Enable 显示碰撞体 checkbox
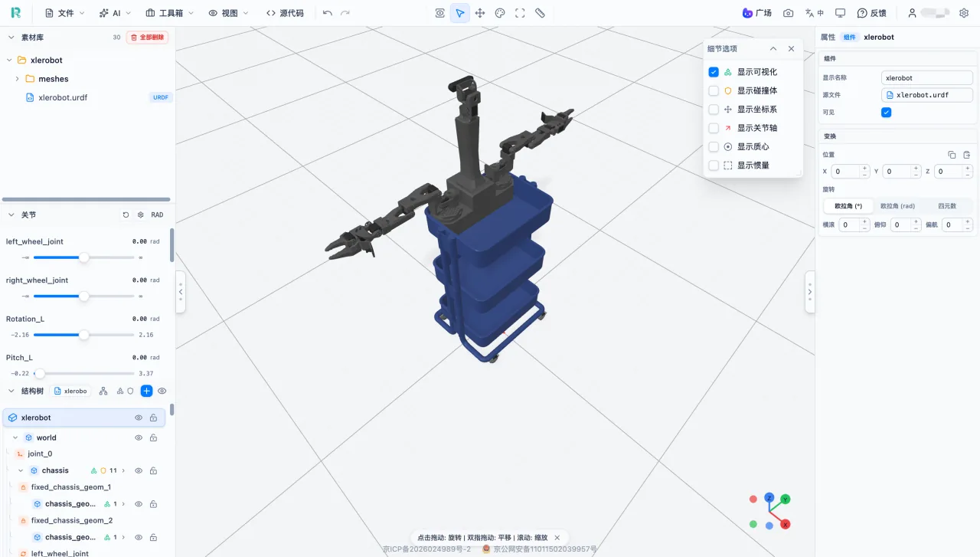This screenshot has width=980, height=557. pos(714,90)
